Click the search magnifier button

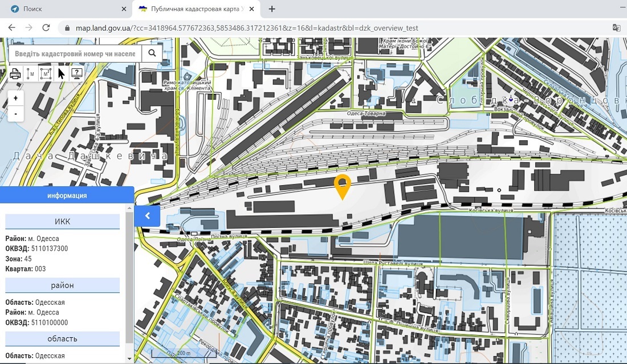152,53
